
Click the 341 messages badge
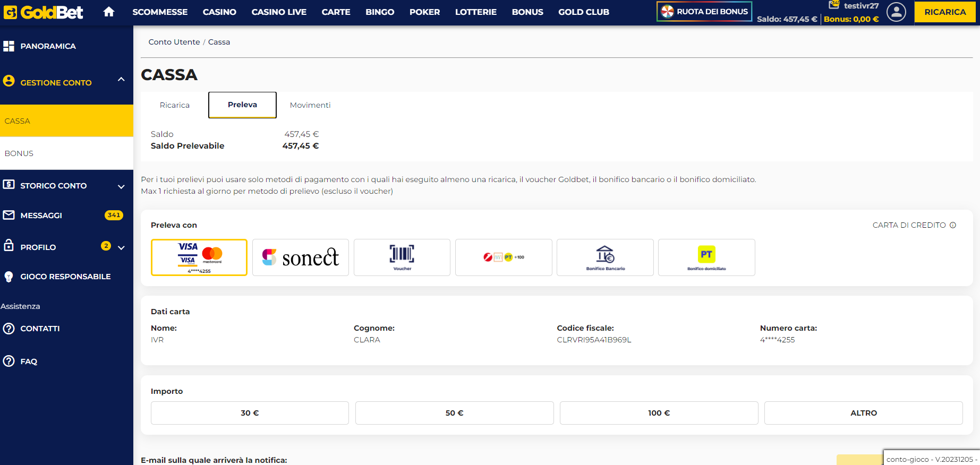114,215
